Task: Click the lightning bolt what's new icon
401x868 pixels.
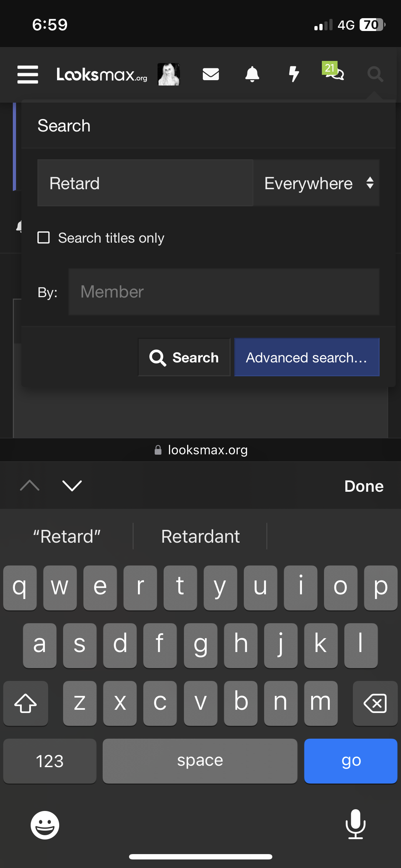Action: 294,74
